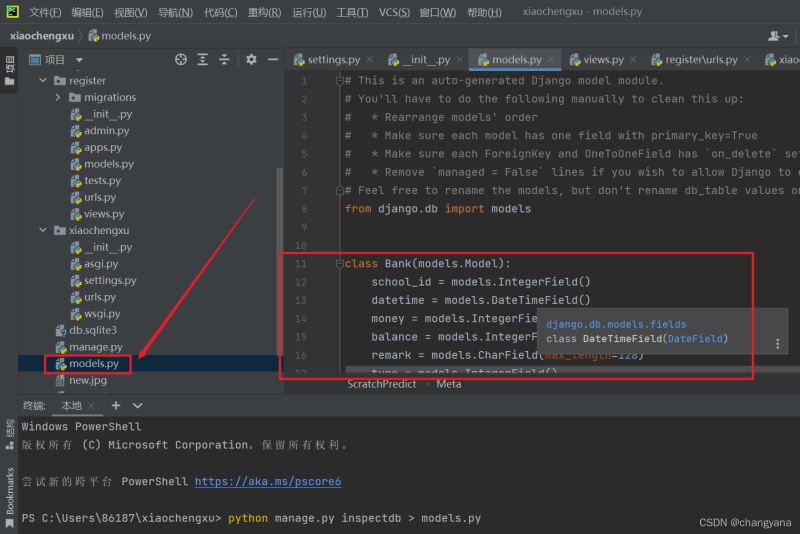
Task: Toggle code folding for class Bank
Action: (x=340, y=264)
